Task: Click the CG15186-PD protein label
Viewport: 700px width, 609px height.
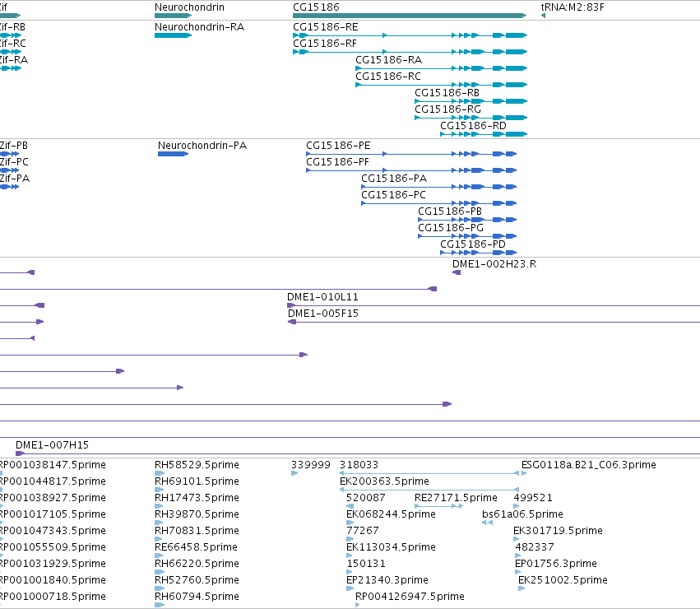Action: click(x=473, y=244)
